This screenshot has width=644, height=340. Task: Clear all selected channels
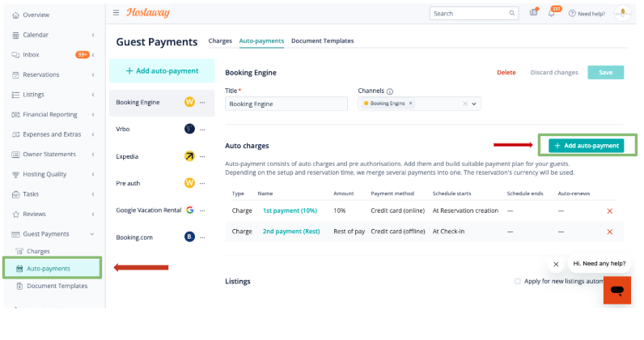pyautogui.click(x=465, y=104)
